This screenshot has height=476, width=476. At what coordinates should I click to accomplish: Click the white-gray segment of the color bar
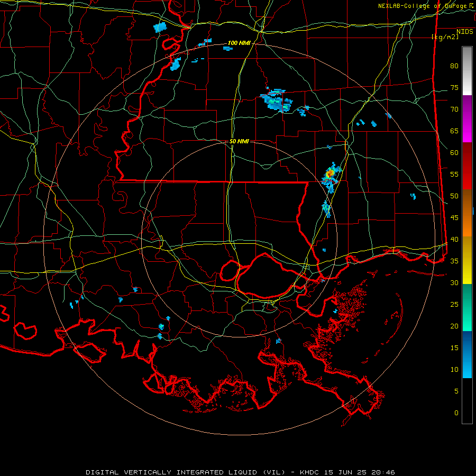pos(467,71)
